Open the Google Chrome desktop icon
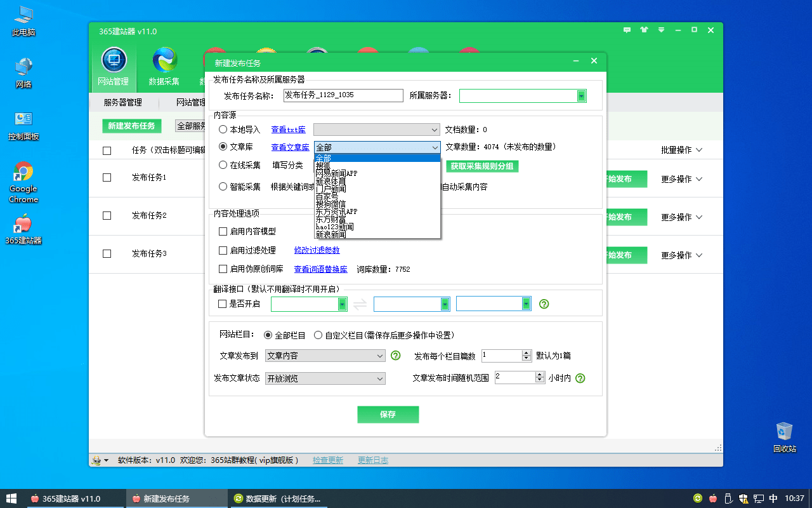This screenshot has width=812, height=508. (23, 182)
